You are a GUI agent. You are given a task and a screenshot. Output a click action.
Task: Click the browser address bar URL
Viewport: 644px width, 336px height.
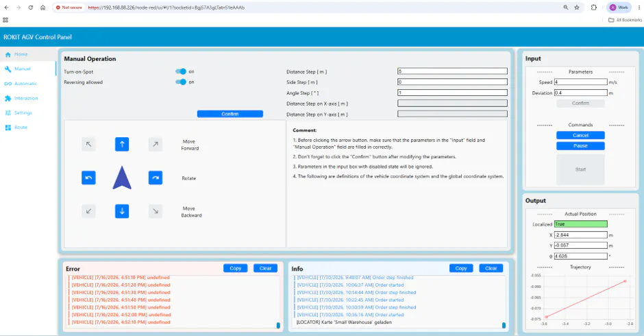point(166,8)
